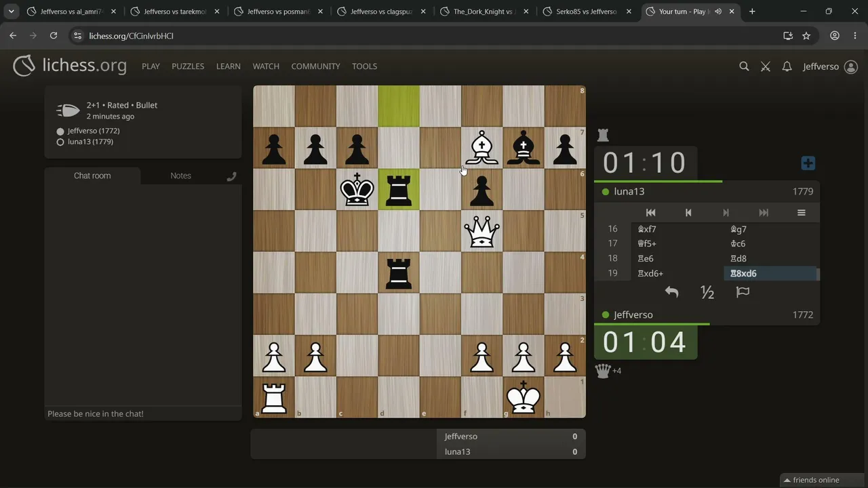Select the white rook on a1
Viewport: 868px width, 488px height.
point(274,398)
